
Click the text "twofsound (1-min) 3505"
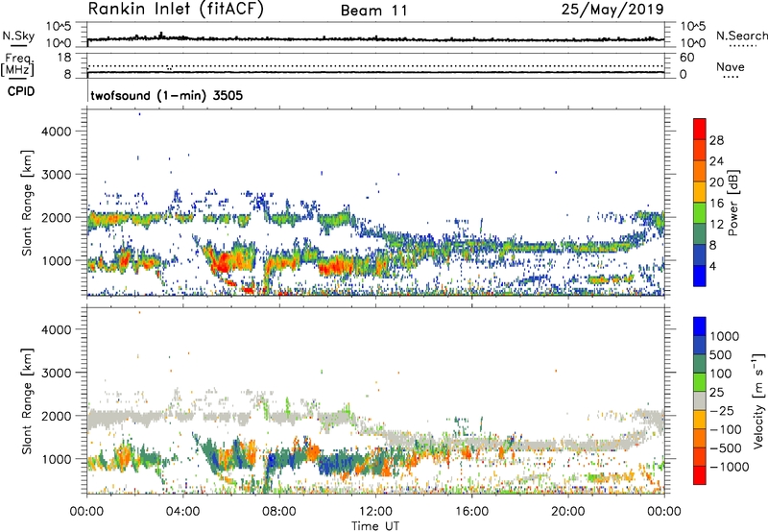pyautogui.click(x=166, y=95)
